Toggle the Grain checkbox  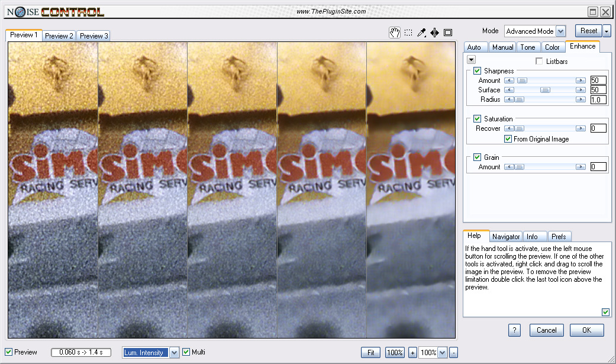(478, 157)
